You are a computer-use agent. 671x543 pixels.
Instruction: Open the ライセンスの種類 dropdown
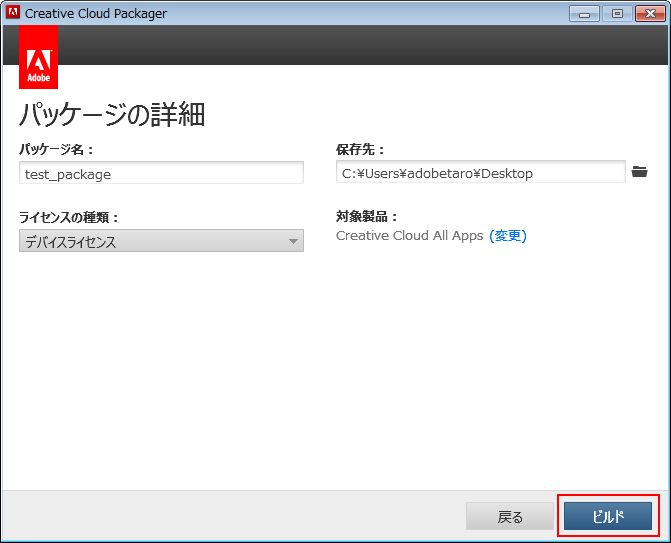tap(161, 241)
